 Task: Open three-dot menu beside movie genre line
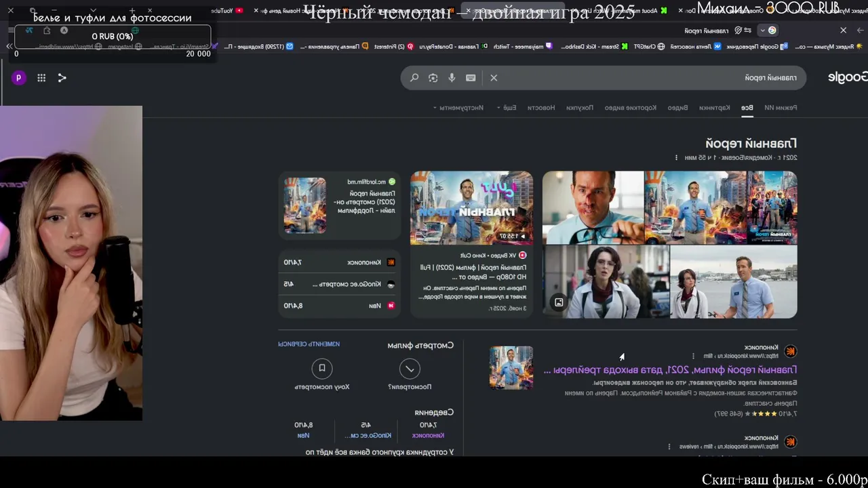[x=676, y=158]
